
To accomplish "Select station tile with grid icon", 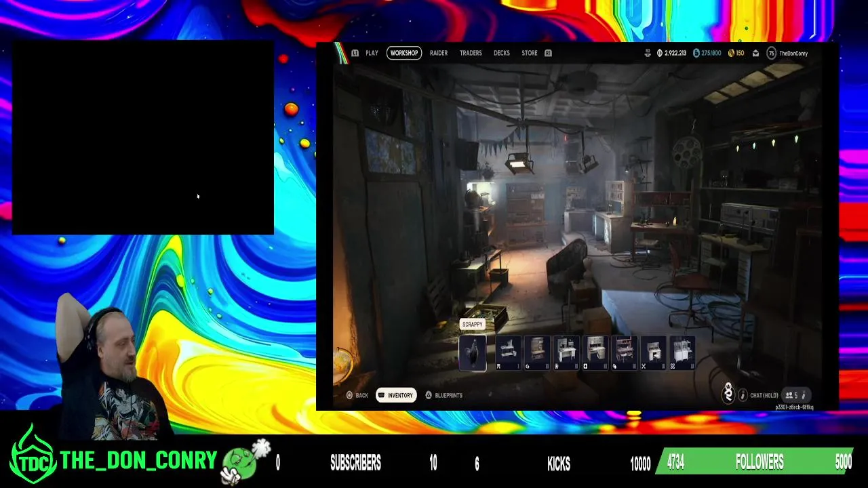I will 683,352.
